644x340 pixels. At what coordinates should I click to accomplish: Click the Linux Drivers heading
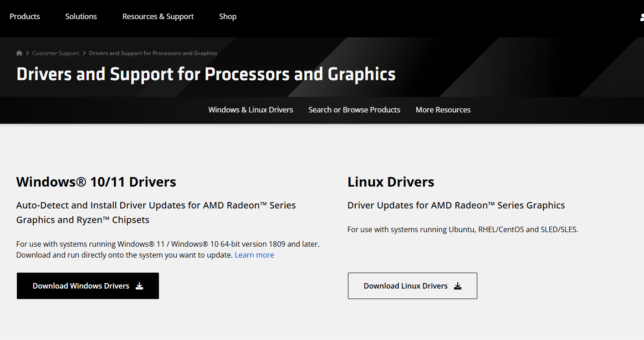[x=391, y=182]
